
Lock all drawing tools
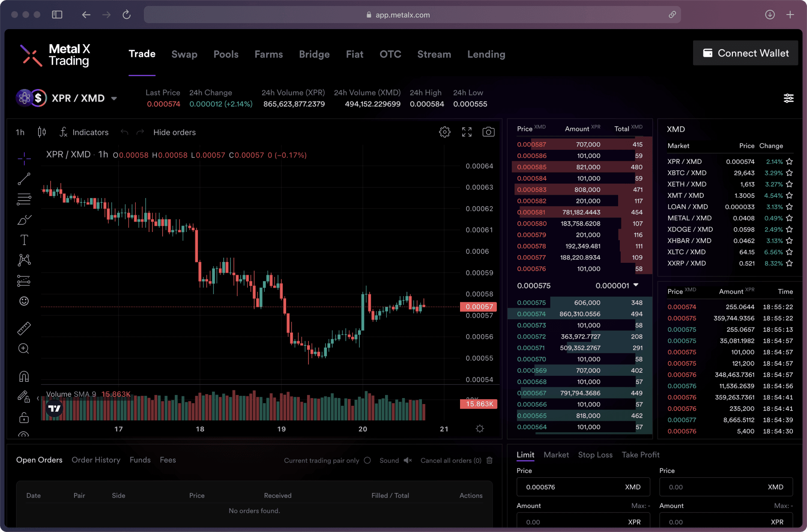[24, 418]
